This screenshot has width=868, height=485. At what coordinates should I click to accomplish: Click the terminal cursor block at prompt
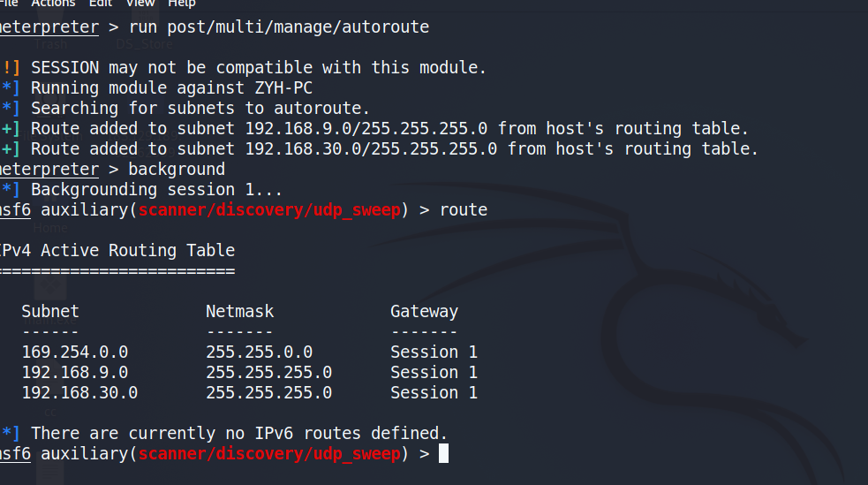pos(444,453)
